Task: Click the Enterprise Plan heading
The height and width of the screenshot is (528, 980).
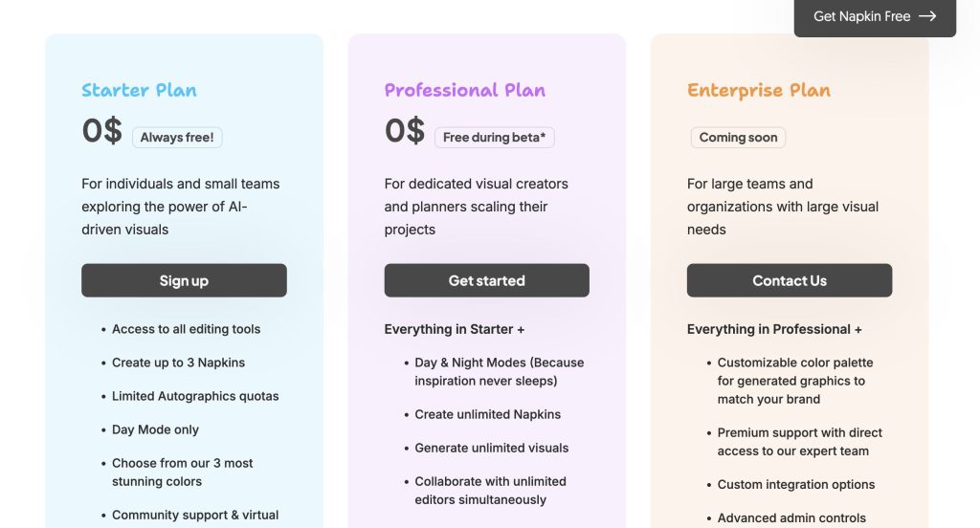Action: [x=758, y=90]
